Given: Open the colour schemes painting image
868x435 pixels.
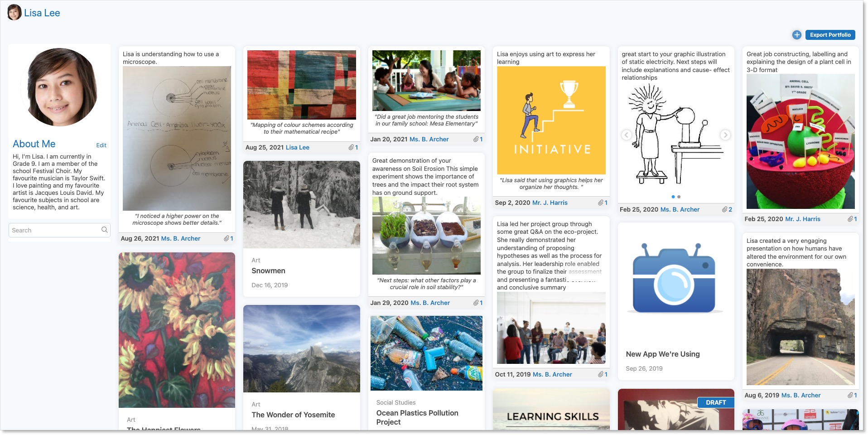Looking at the screenshot, I should click(x=302, y=85).
